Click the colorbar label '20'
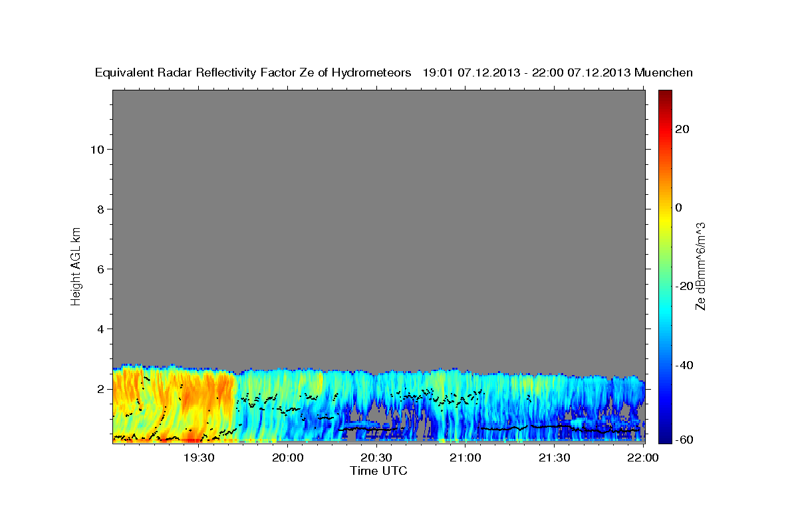798x532 pixels. (x=682, y=129)
